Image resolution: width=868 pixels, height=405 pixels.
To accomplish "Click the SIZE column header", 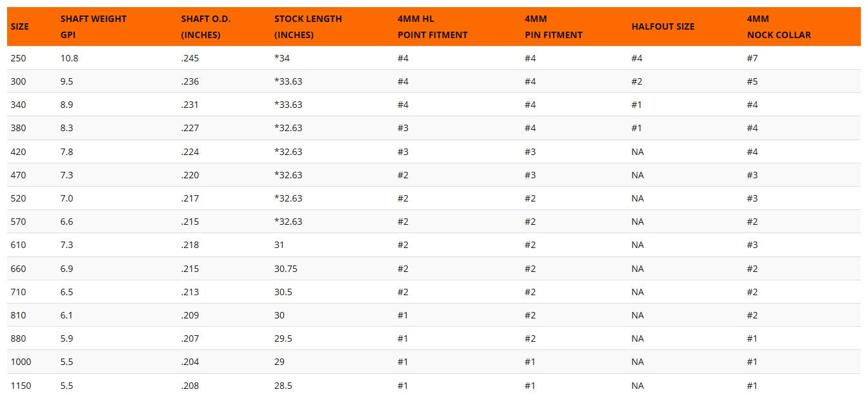I will point(20,26).
